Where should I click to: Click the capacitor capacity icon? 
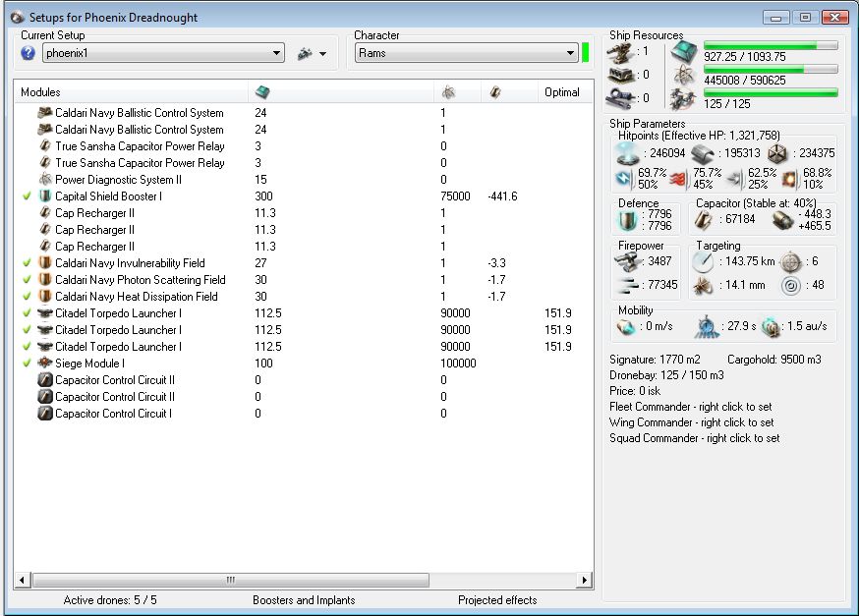click(704, 220)
